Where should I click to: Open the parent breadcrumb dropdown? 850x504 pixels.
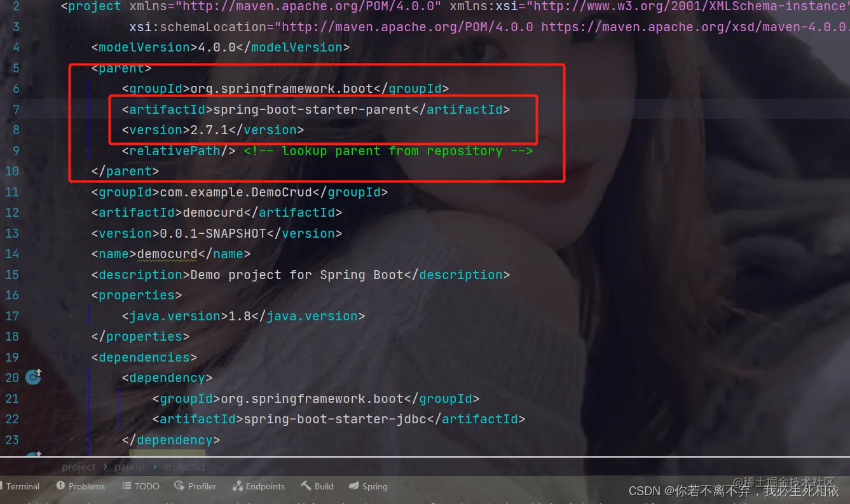click(x=129, y=467)
